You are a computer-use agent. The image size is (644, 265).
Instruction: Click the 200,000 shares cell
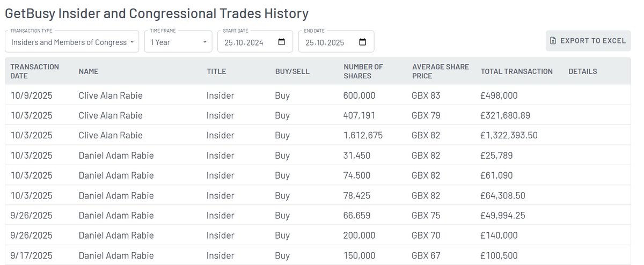pos(359,235)
